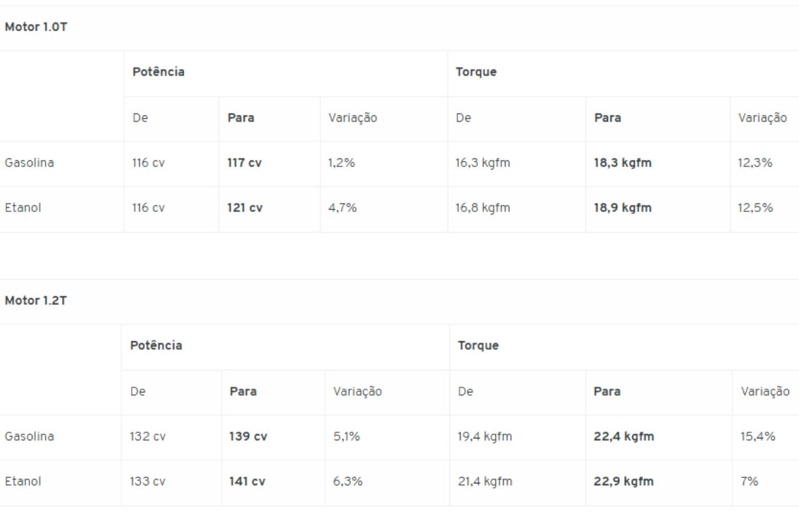Select the 6,3% power variation cell
Image resolution: width=799 pixels, height=532 pixels.
[348, 481]
